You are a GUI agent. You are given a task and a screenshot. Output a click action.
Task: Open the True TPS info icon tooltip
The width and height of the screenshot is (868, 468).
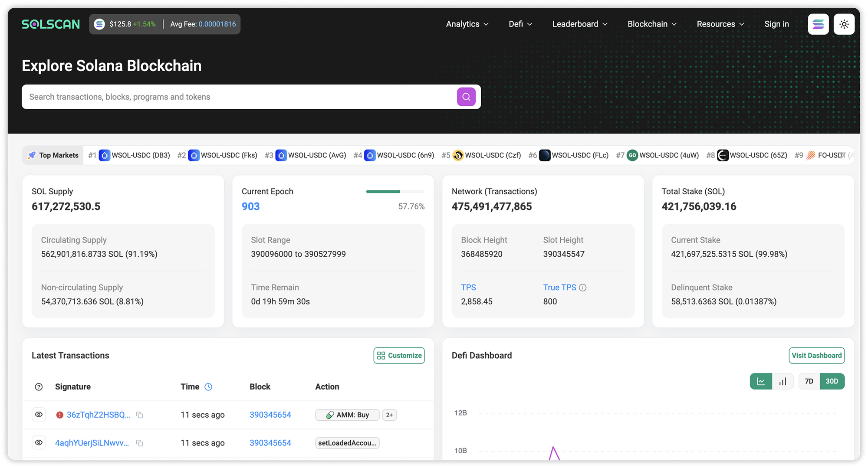pos(582,287)
